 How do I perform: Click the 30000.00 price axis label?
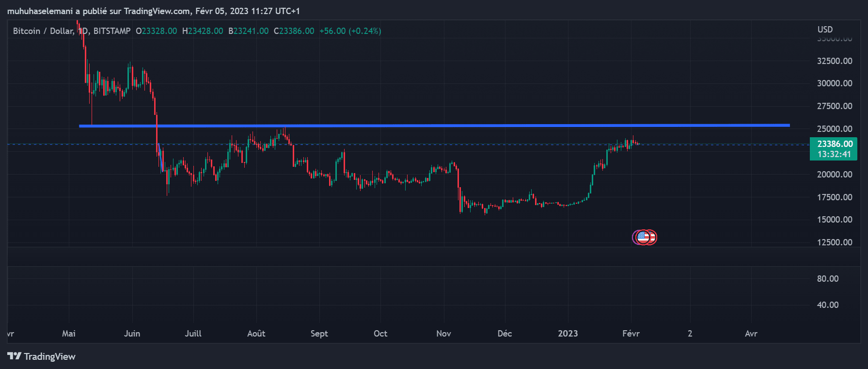click(835, 83)
